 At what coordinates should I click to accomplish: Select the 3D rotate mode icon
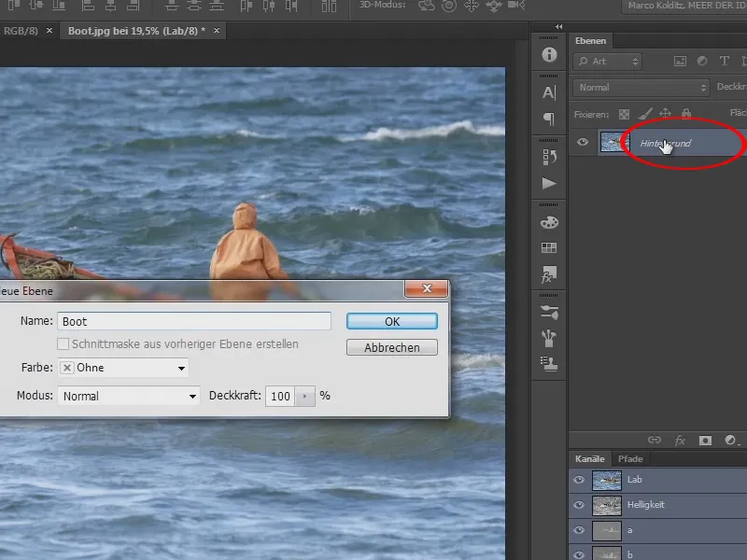point(427,6)
